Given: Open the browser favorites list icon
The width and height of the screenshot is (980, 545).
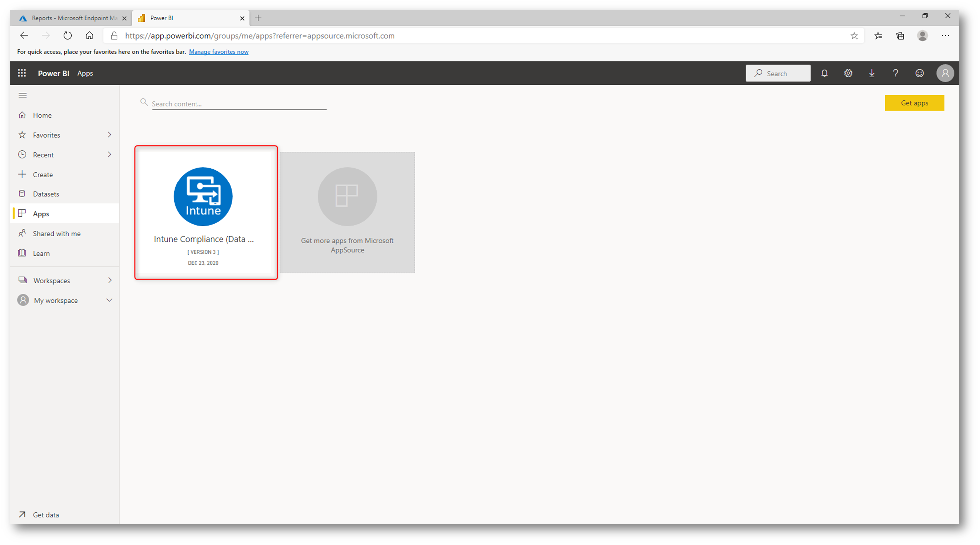Looking at the screenshot, I should [x=878, y=36].
